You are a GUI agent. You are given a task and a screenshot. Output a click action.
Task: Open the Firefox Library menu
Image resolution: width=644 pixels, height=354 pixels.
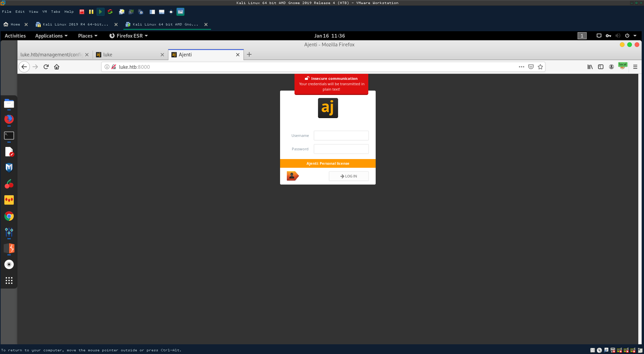coord(590,67)
